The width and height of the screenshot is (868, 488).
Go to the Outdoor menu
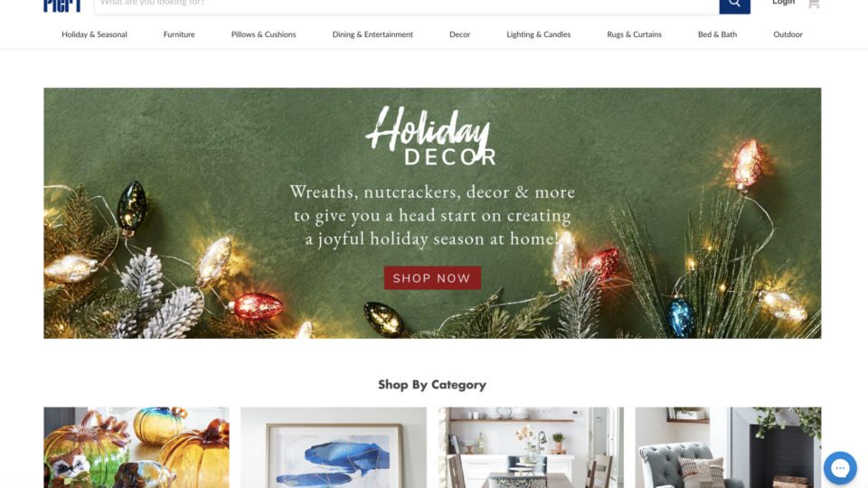(x=788, y=34)
